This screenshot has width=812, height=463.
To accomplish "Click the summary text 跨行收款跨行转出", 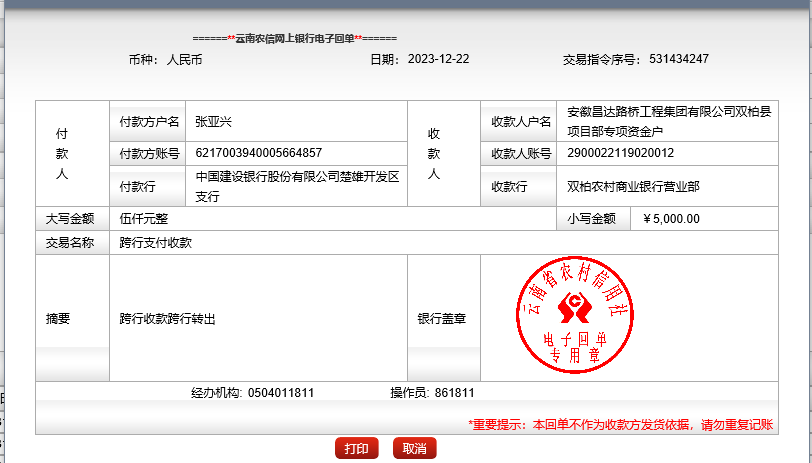I will 167,319.
